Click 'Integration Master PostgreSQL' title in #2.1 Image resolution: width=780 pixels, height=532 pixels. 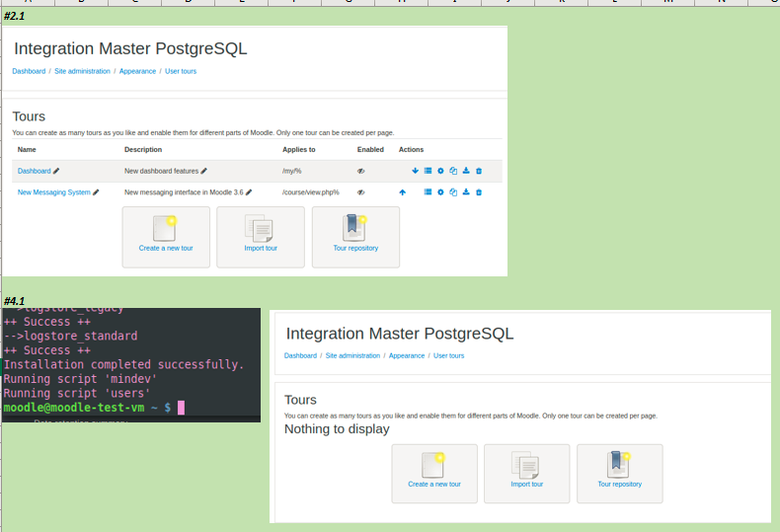coord(130,48)
